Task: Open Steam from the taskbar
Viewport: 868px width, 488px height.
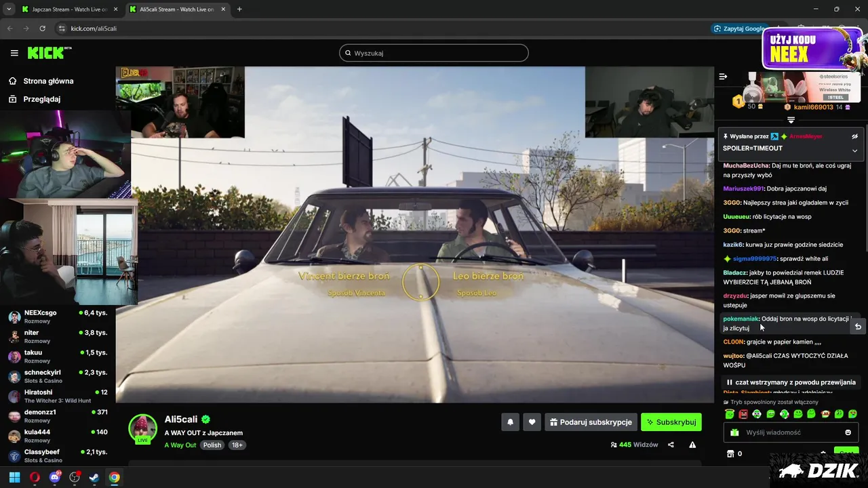Action: tap(94, 477)
